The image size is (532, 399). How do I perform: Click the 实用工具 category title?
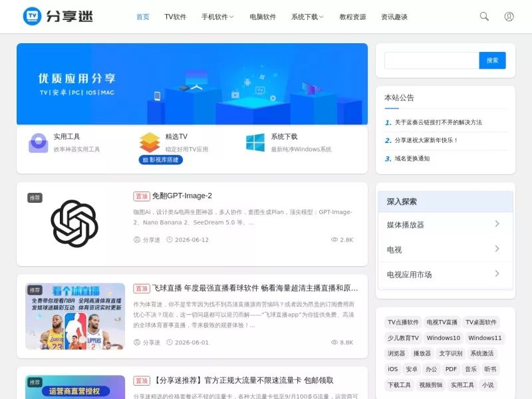click(66, 136)
